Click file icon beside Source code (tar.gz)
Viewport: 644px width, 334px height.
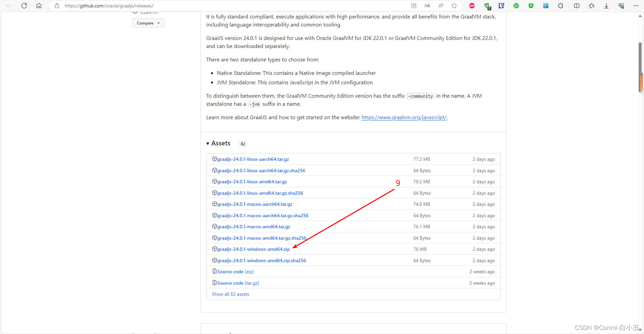214,283
